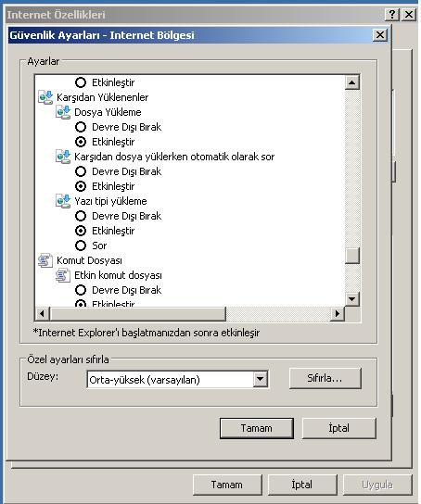Click the Komut Dosyası script icon
The height and width of the screenshot is (504, 421).
click(x=45, y=260)
